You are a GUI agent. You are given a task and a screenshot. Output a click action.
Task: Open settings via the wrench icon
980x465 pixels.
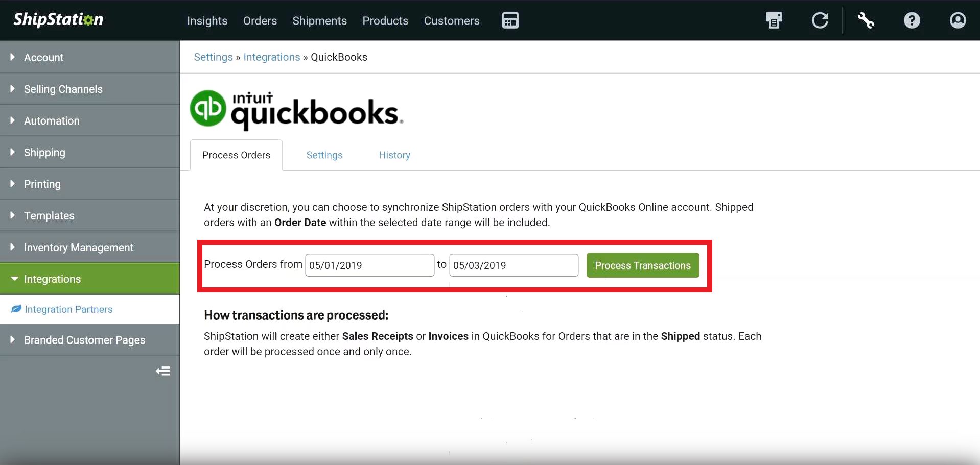point(866,20)
